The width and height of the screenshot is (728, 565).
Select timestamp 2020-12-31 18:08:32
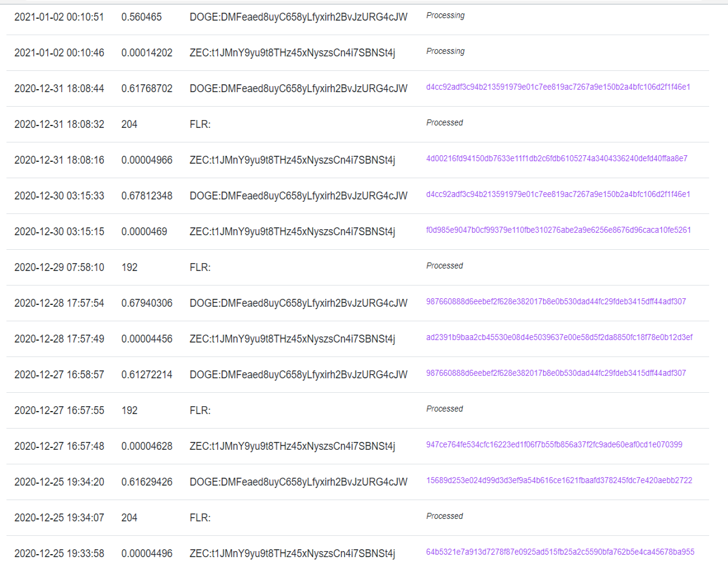(x=59, y=124)
